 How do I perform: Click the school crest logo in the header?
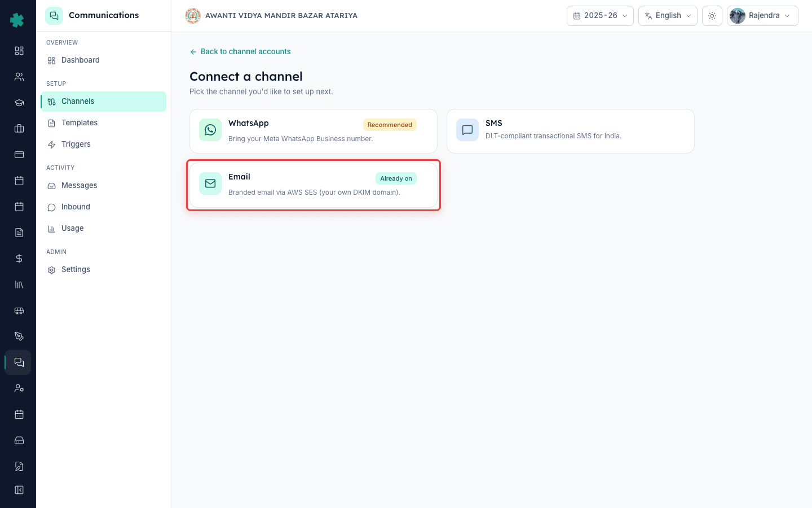point(193,16)
